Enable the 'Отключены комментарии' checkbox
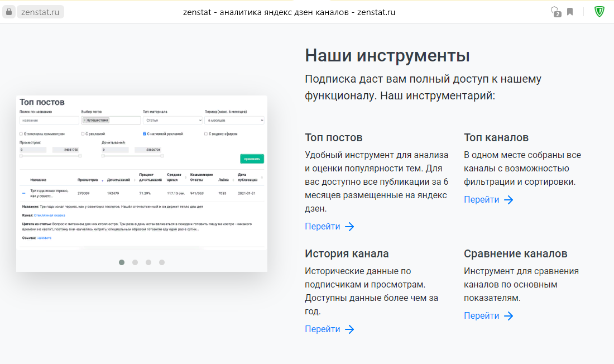The image size is (614, 364). [x=21, y=134]
